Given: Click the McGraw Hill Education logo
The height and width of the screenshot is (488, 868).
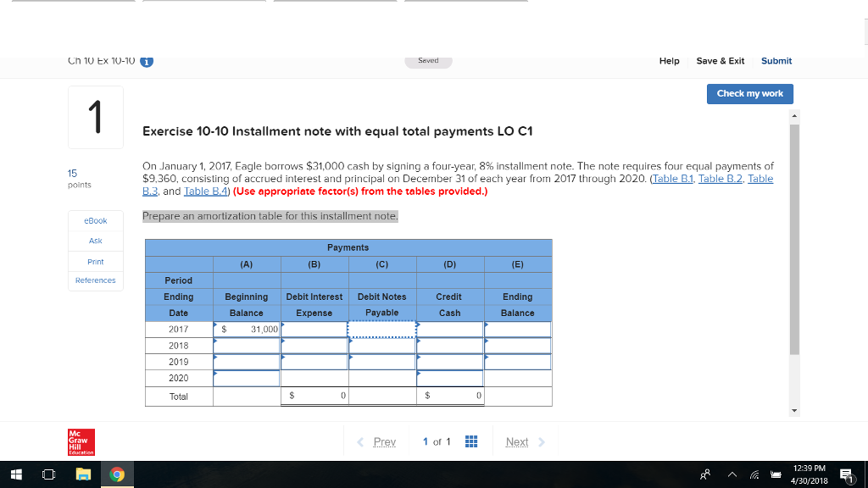Looking at the screenshot, I should pyautogui.click(x=81, y=442).
